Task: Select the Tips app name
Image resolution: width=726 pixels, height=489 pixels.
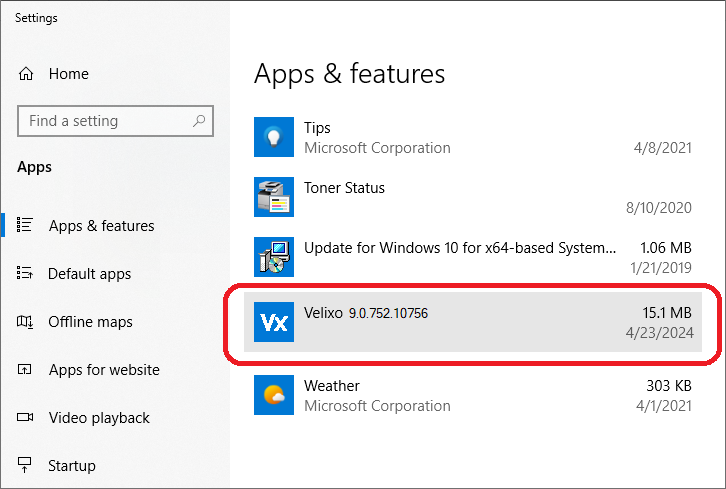Action: (317, 128)
